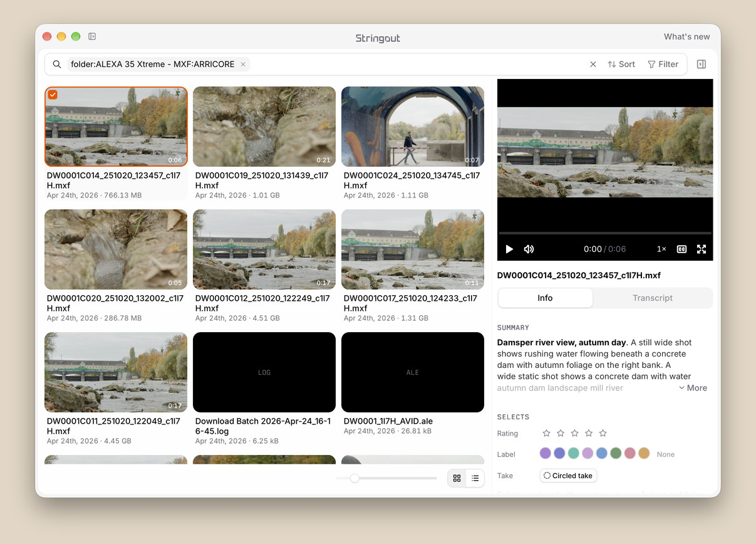Set the label to None
Screen dimensions: 756x544
[666, 454]
